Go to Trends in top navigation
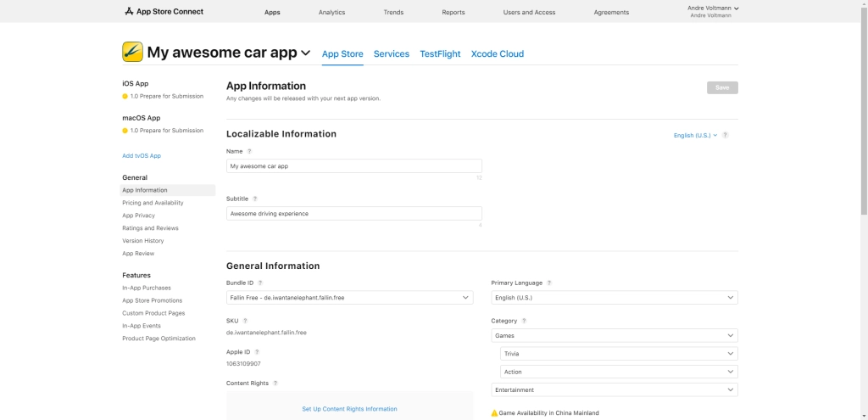 (x=393, y=12)
